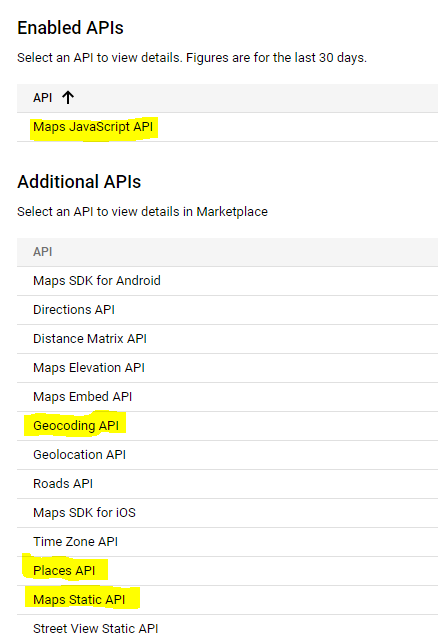
Task: Open Maps SDK for Android
Action: pos(97,280)
